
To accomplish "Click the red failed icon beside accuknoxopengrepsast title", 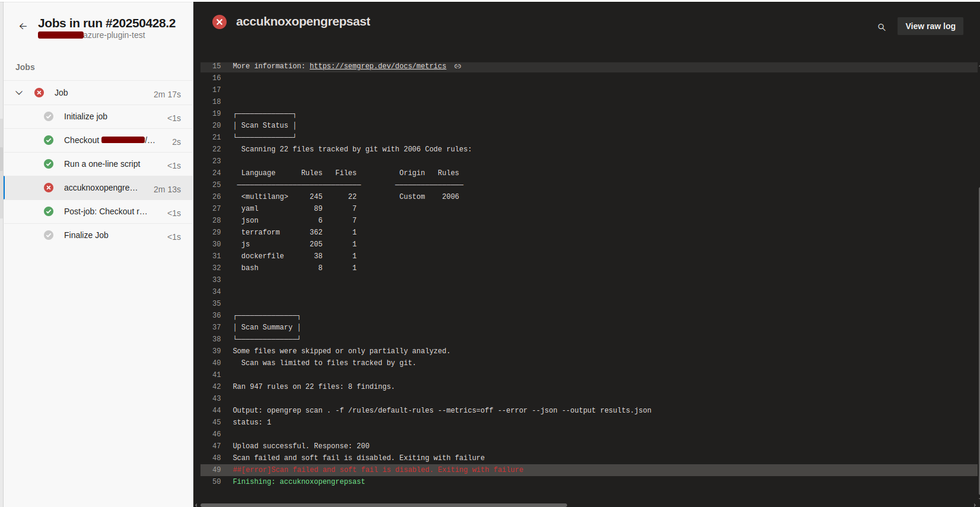I will pyautogui.click(x=219, y=22).
